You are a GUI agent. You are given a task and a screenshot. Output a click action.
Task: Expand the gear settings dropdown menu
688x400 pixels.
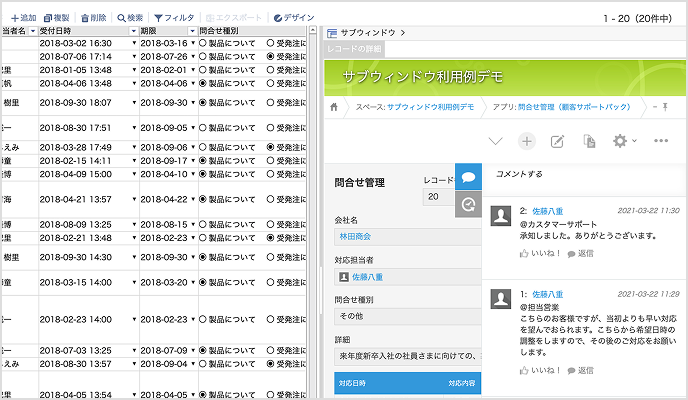click(x=624, y=141)
